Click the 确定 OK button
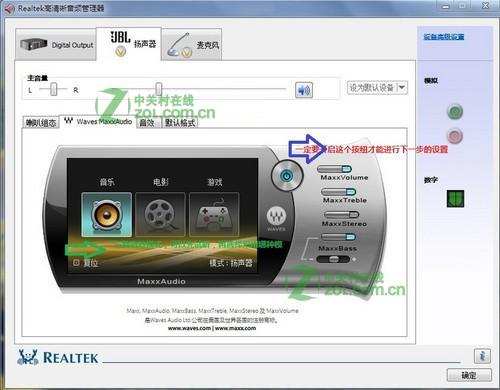 coord(469,375)
